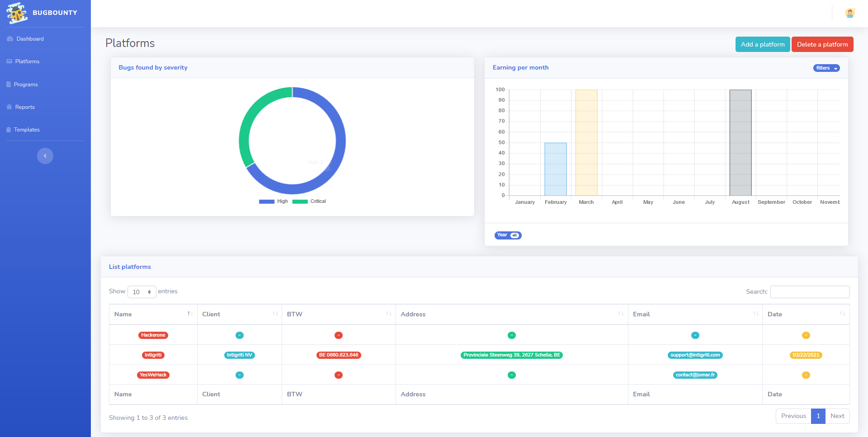Screen dimensions: 868x437
Task: Click the Provinciale Steenweg address badge
Action: tap(512, 355)
